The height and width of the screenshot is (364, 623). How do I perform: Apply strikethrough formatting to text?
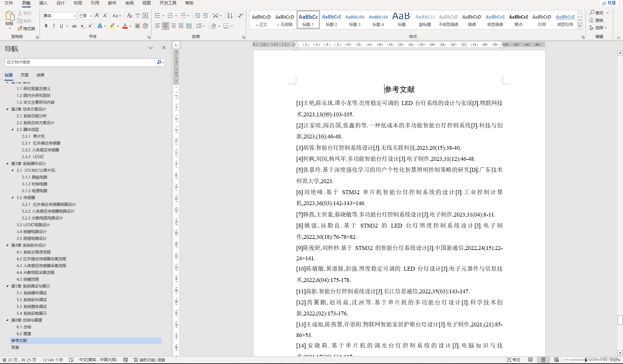point(74,26)
